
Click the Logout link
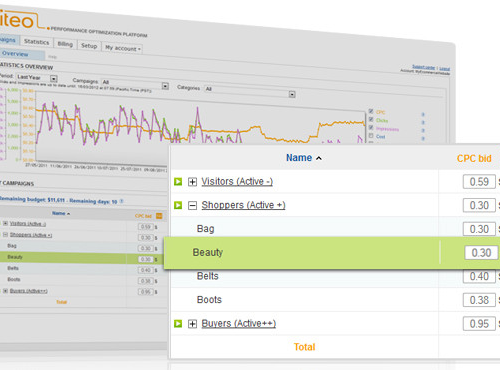(445, 69)
